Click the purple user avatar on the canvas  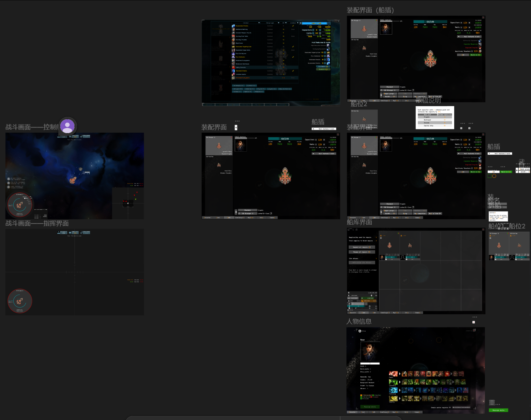point(68,126)
